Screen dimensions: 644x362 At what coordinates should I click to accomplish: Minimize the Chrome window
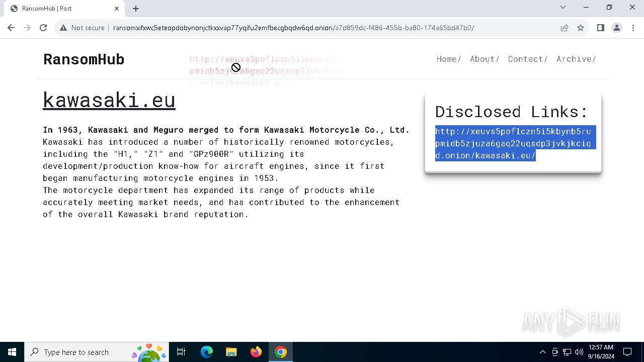[x=586, y=7]
